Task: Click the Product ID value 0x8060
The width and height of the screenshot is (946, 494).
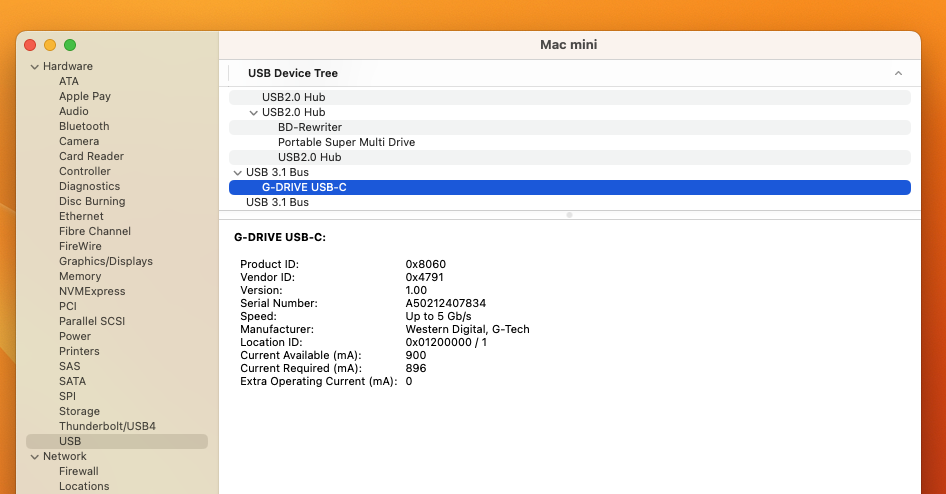Action: pyautogui.click(x=425, y=264)
